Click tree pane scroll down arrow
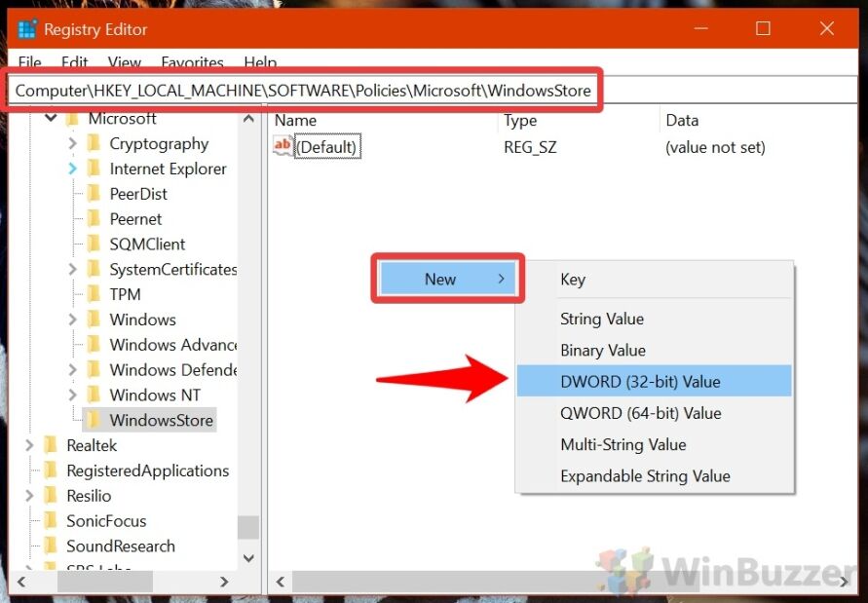The height and width of the screenshot is (603, 868). [x=248, y=558]
